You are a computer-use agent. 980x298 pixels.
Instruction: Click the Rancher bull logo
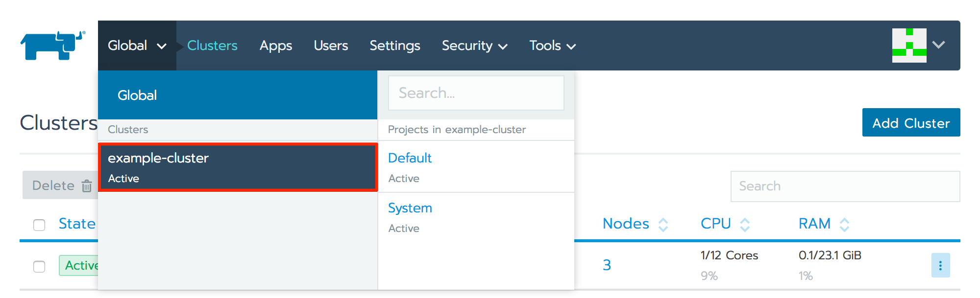click(52, 45)
